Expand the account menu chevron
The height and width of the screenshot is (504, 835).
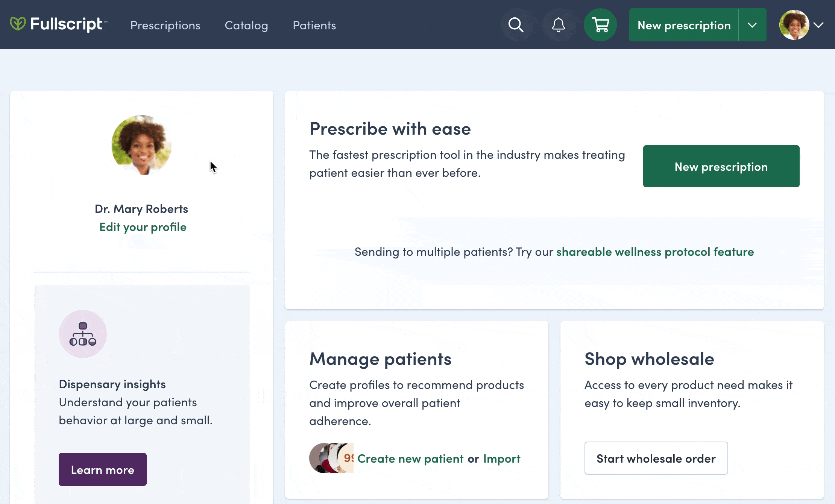point(818,25)
